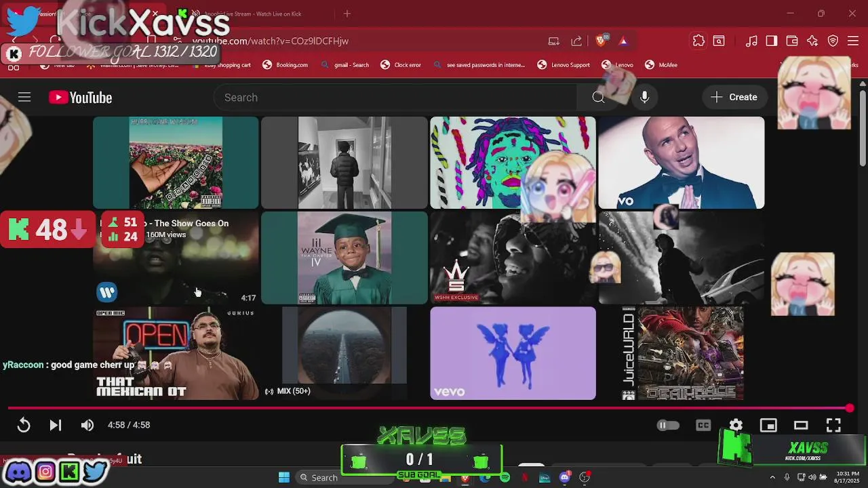The height and width of the screenshot is (488, 868).
Task: Open the Ebay shopping cart bookmark
Action: coord(221,65)
